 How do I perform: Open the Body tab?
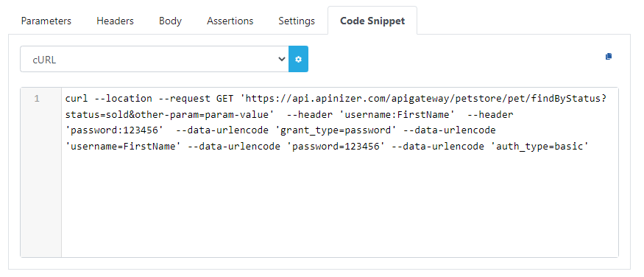click(170, 21)
